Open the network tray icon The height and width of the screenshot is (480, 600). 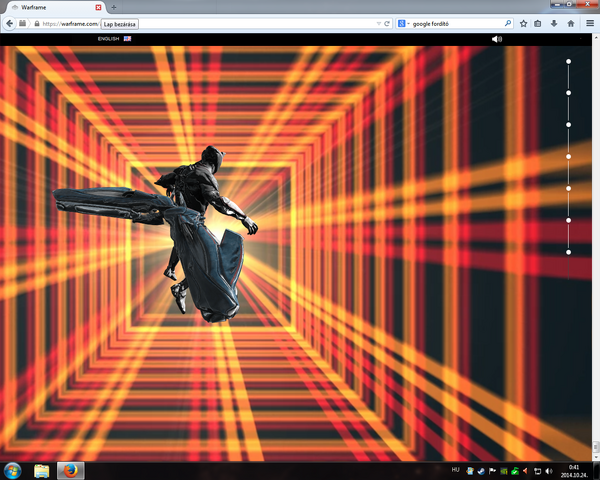(x=538, y=471)
